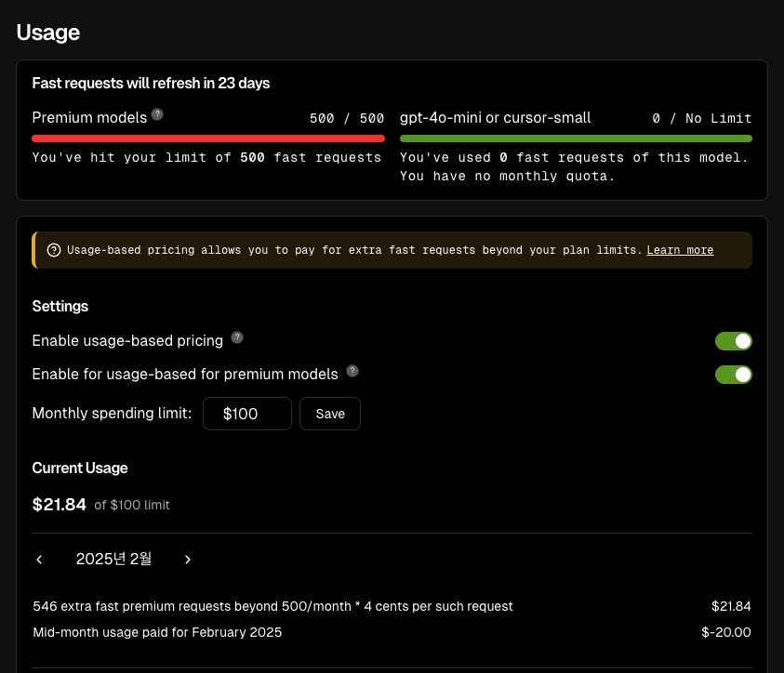784x673 pixels.
Task: Click help icon next to Enable usage-based pricing
Action: point(237,337)
